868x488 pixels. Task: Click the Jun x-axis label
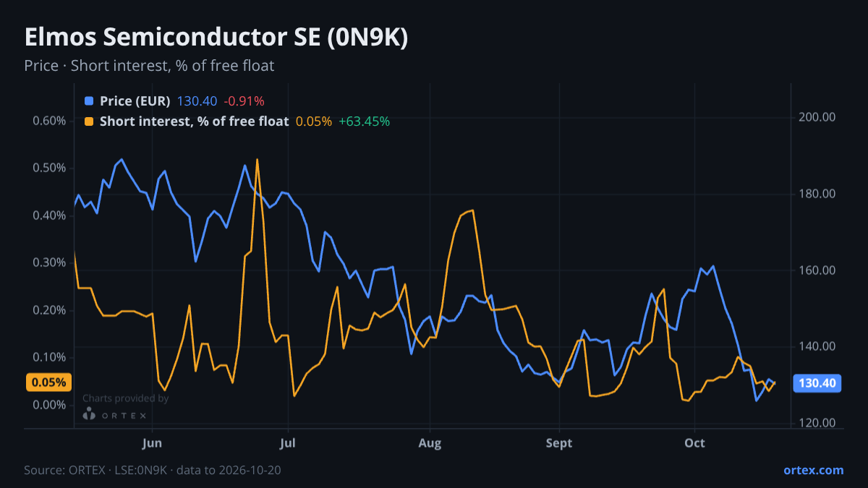[152, 442]
